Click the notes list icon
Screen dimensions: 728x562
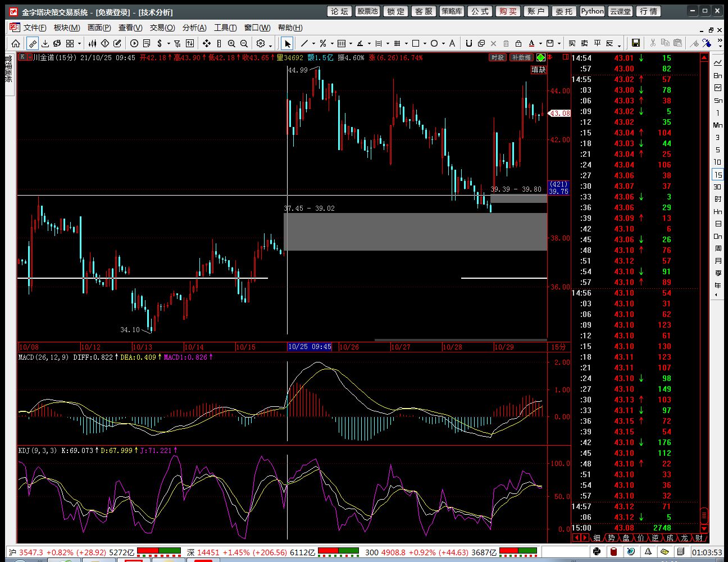point(147,43)
